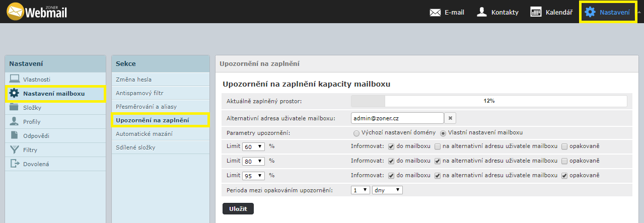Open Vlastnosti via laptop icon
Screen dimensions: 644x223
[x=14, y=79]
